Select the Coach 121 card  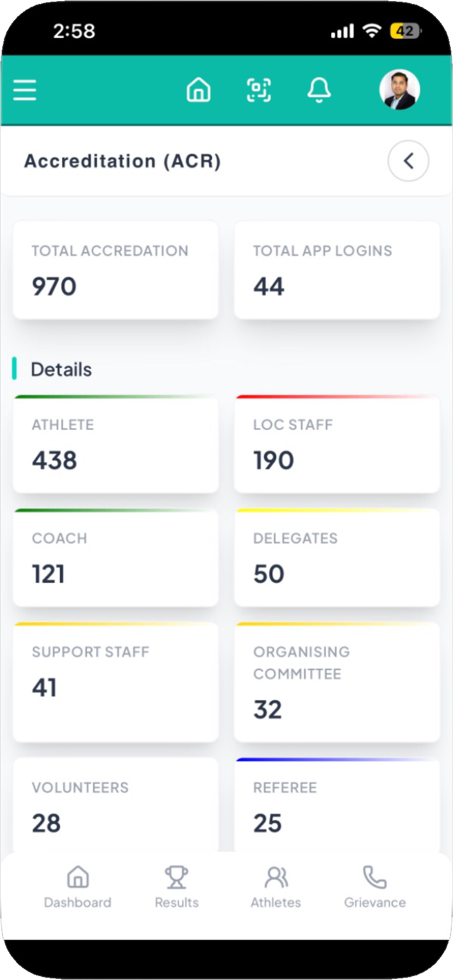pyautogui.click(x=116, y=557)
